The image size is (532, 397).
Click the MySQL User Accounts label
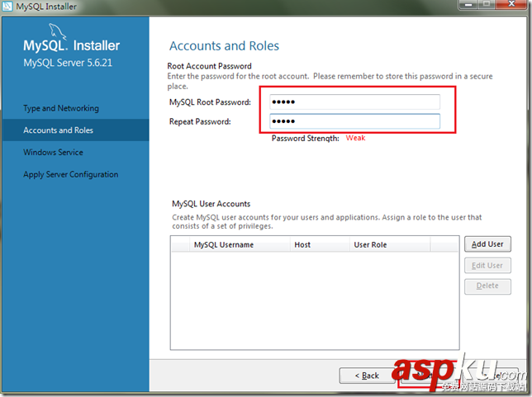tap(211, 204)
